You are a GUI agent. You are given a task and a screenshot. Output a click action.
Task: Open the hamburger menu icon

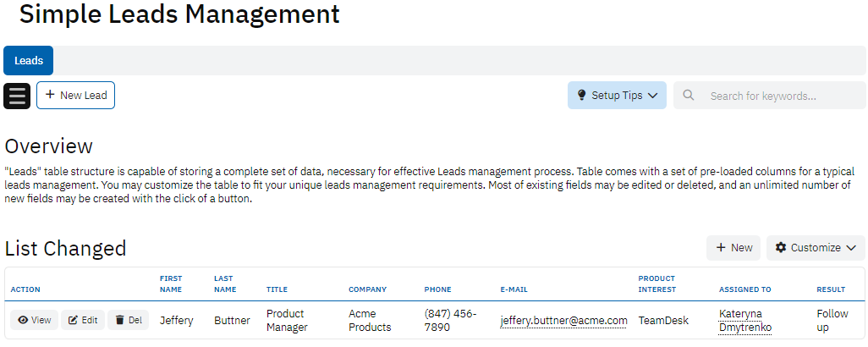pos(17,96)
